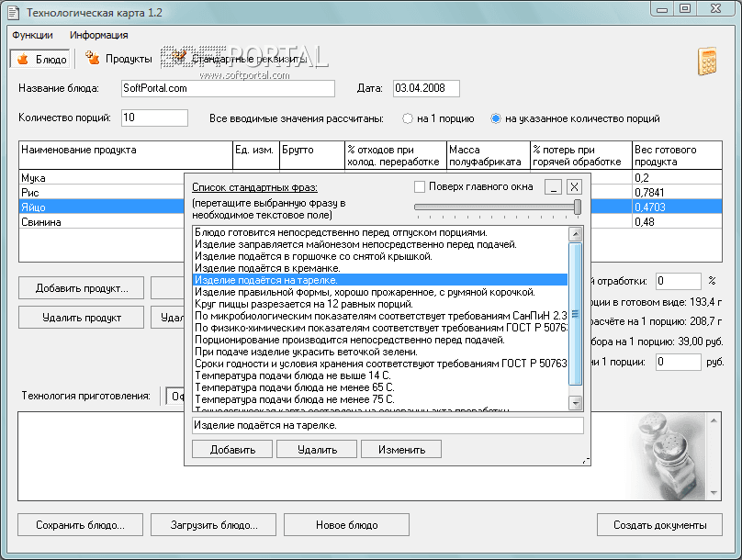Click the phrase list scrollbar thumb
The height and width of the screenshot is (560, 742).
576,314
